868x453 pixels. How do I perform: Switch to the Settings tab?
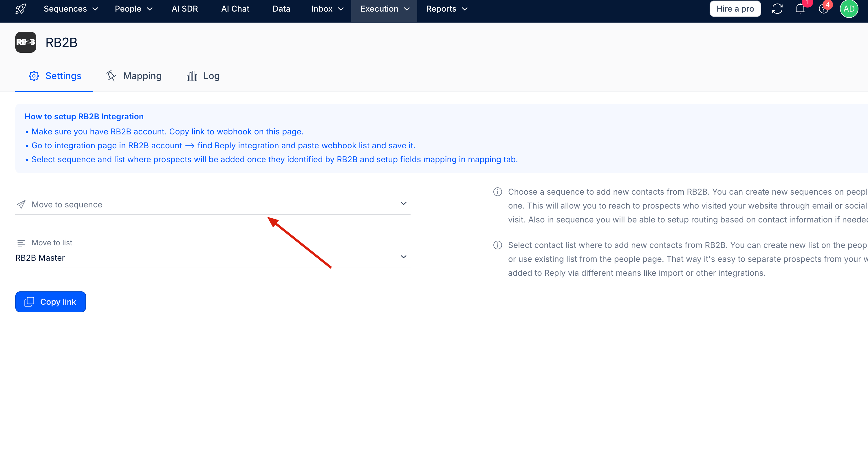pos(54,76)
